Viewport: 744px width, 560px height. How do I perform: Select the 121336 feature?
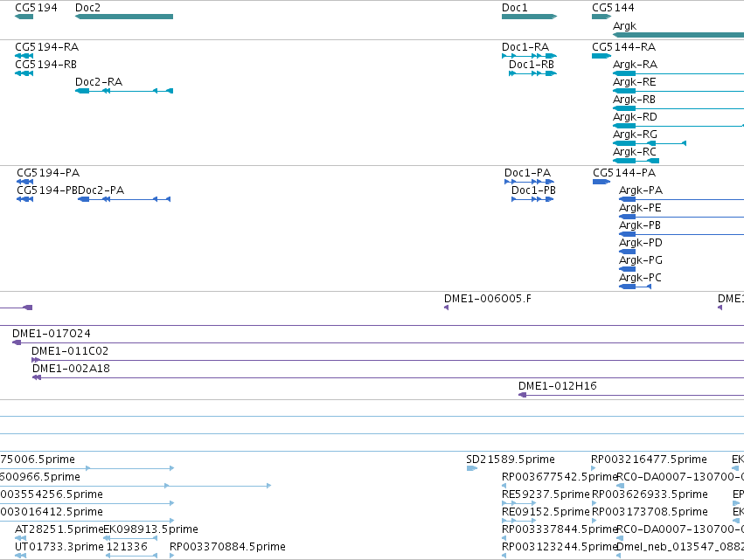(131, 556)
